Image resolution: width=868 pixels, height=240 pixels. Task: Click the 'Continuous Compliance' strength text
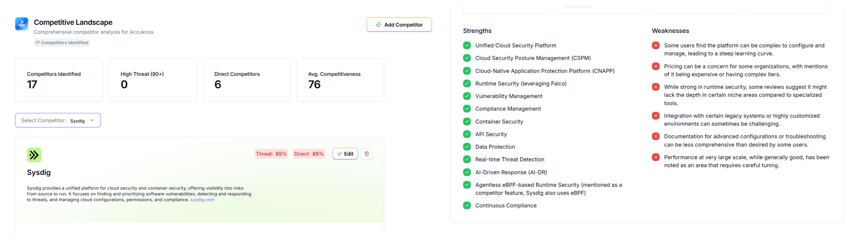(x=506, y=206)
